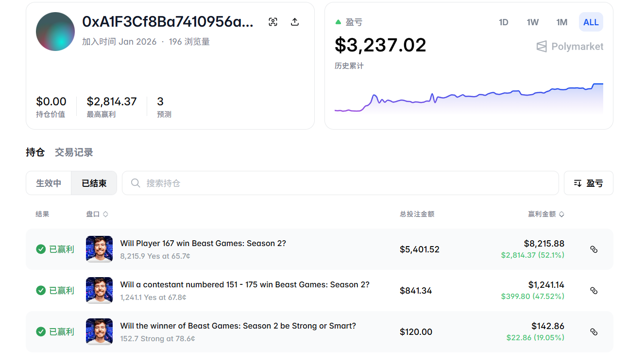
Task: Switch to the 交易记录 tab
Action: [x=74, y=152]
